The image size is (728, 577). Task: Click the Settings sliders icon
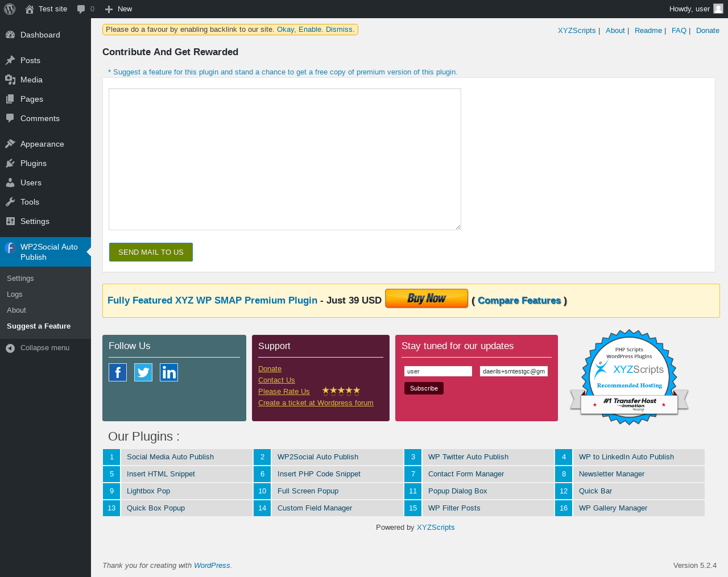pyautogui.click(x=10, y=221)
